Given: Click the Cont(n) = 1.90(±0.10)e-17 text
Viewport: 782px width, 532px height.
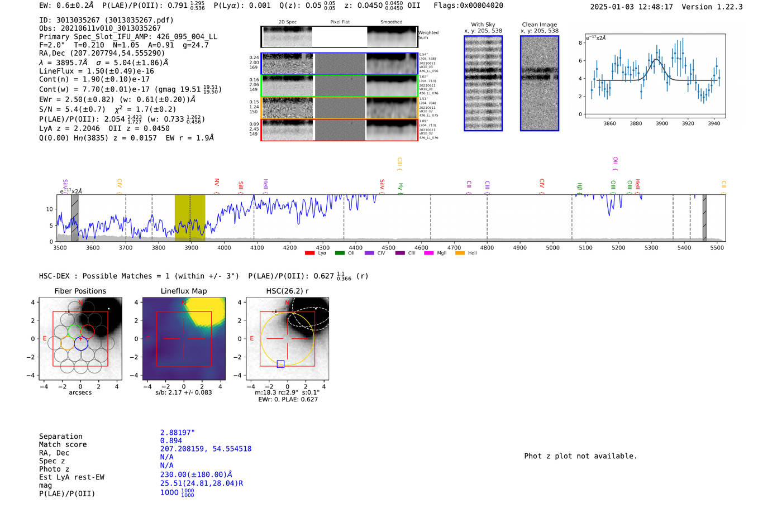Looking at the screenshot, I should tap(94, 79).
